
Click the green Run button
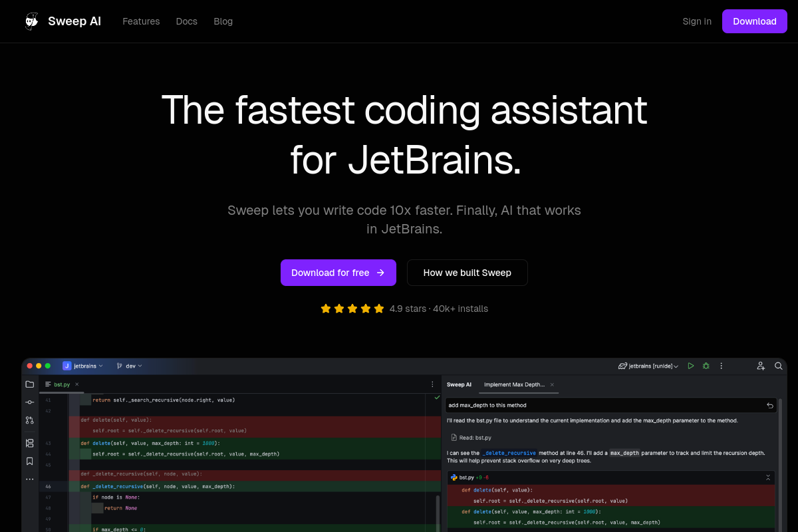point(691,366)
